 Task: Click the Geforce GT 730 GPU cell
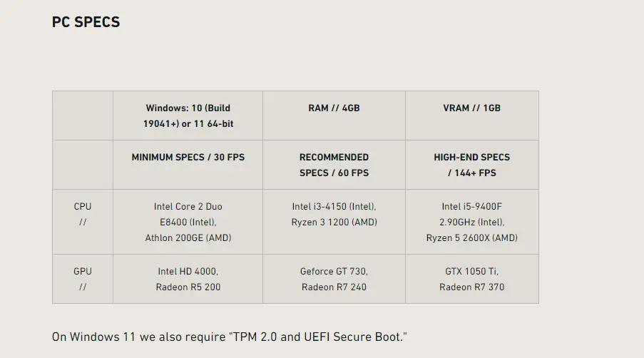point(334,279)
